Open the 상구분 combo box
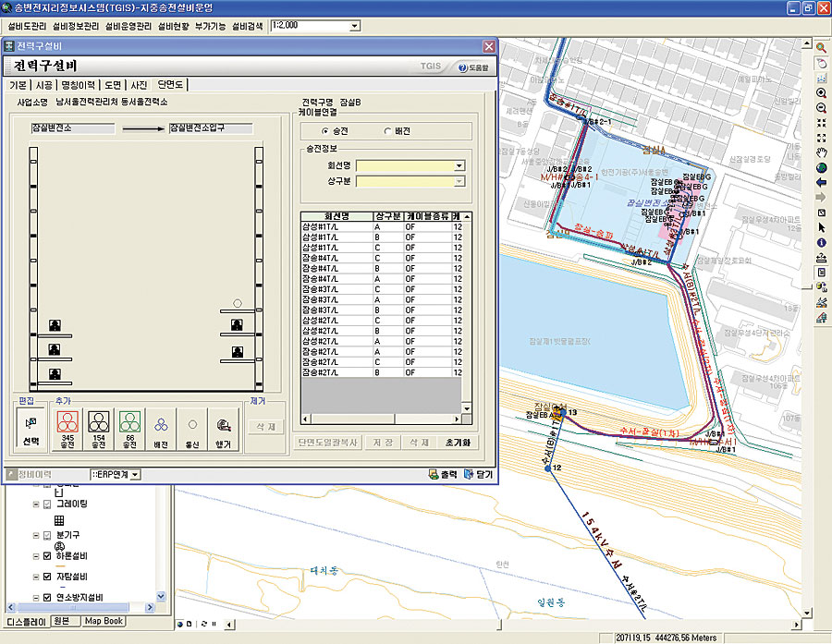The image size is (832, 644). point(459,181)
